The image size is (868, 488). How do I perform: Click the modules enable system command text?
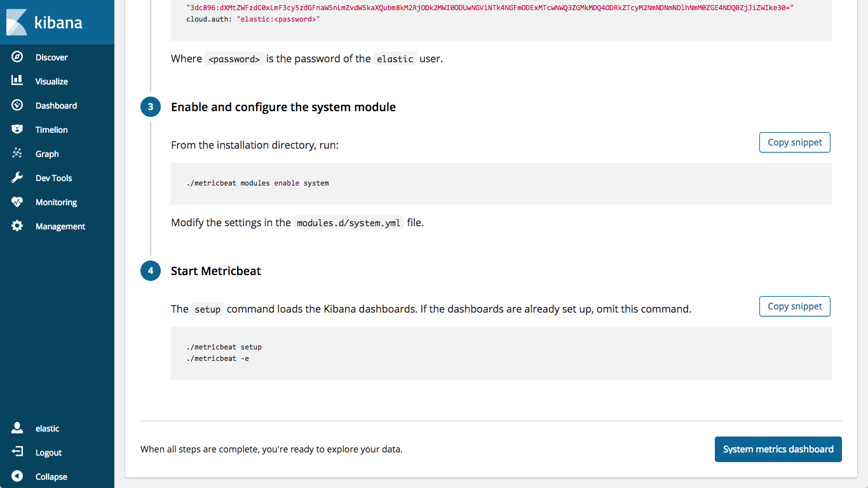tap(258, 183)
